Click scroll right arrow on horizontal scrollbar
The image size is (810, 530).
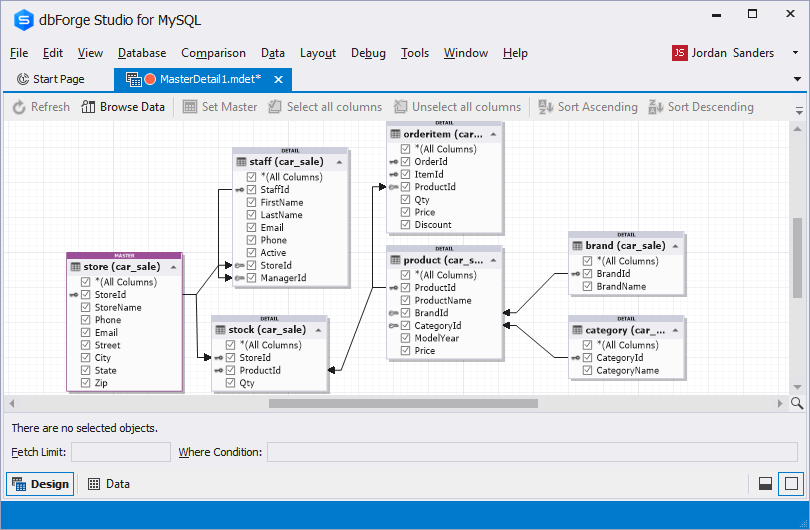(780, 403)
